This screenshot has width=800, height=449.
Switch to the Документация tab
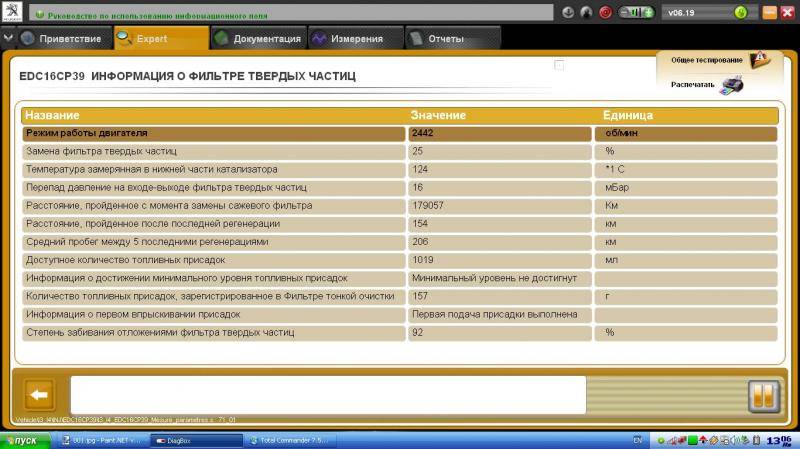(257, 39)
